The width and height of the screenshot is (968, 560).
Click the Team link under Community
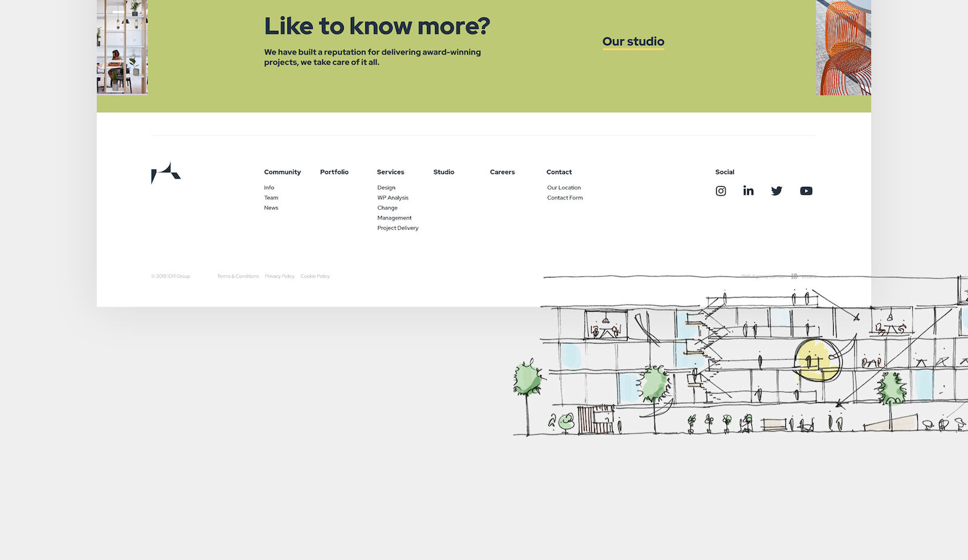point(271,198)
